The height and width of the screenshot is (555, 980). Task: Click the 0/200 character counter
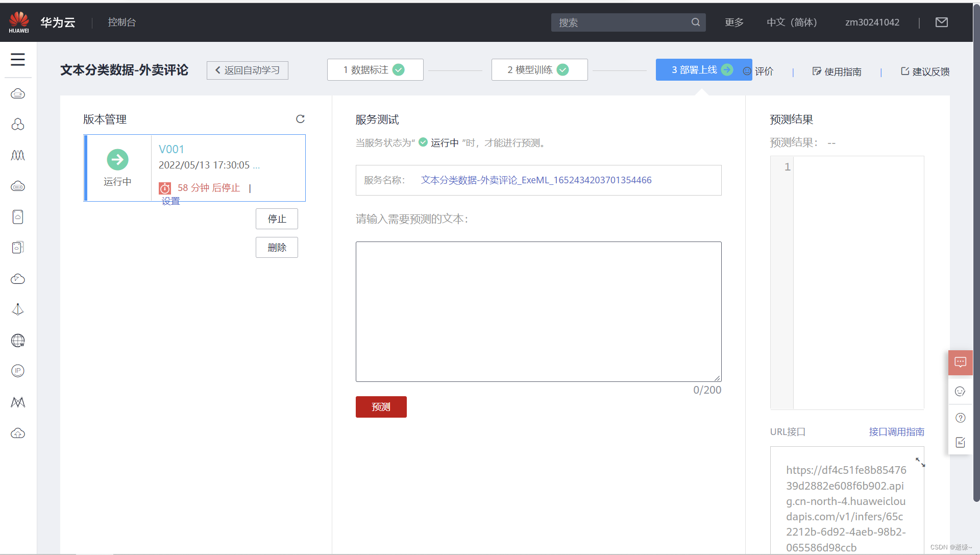[x=707, y=390]
